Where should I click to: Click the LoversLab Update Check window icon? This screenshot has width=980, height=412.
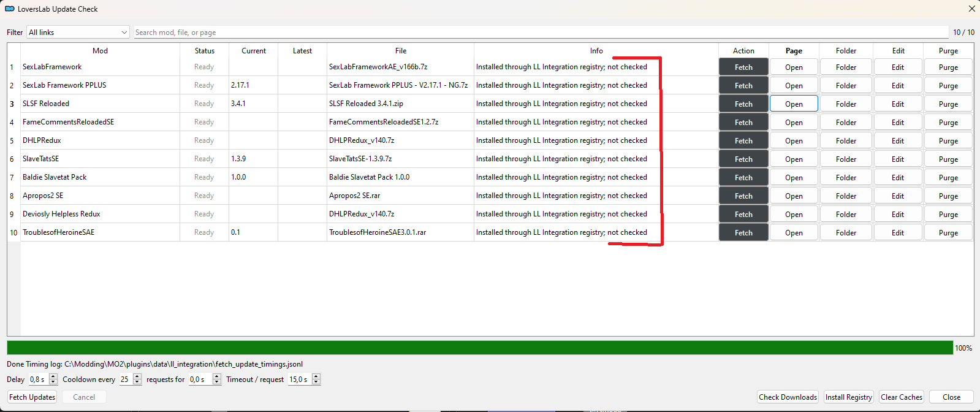[x=10, y=9]
